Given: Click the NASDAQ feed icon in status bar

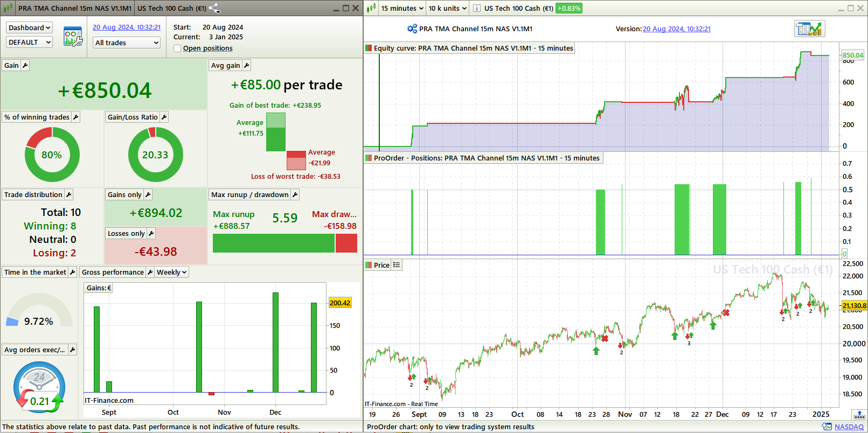Looking at the screenshot, I should [827, 427].
